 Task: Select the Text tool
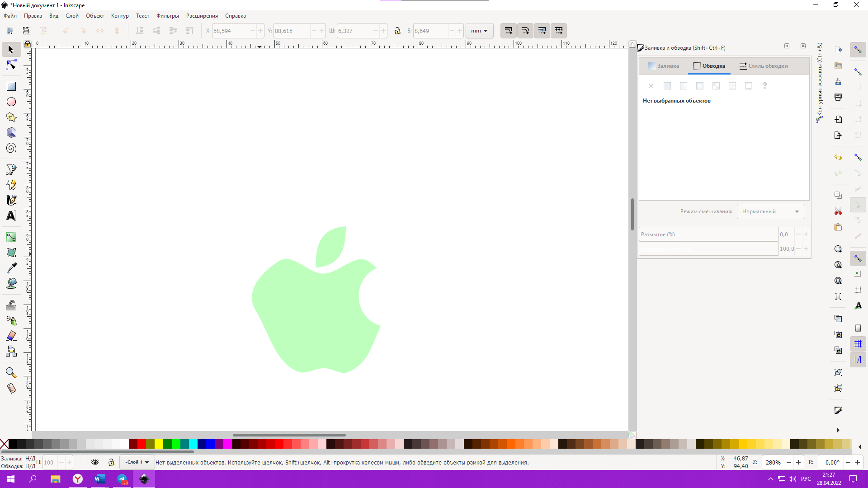click(x=11, y=216)
